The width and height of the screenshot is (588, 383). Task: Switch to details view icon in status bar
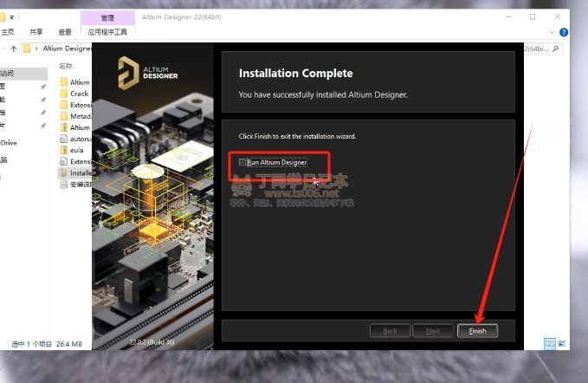pos(550,344)
